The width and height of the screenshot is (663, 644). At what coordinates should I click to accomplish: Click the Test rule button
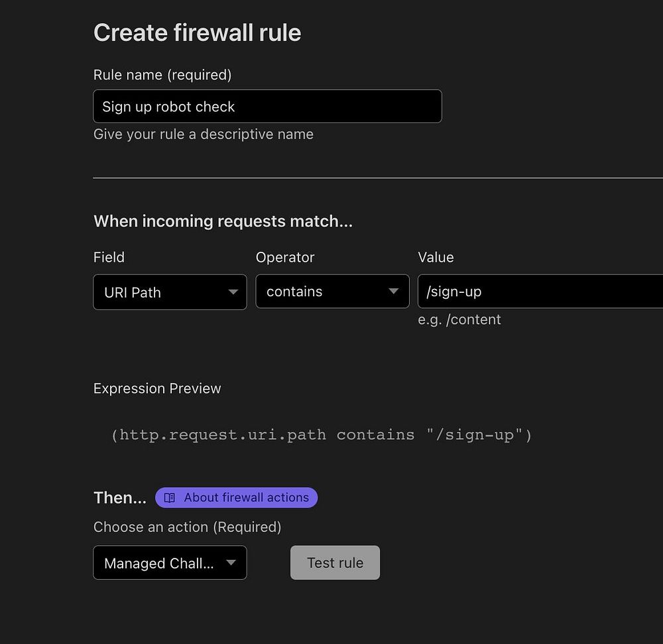[335, 563]
